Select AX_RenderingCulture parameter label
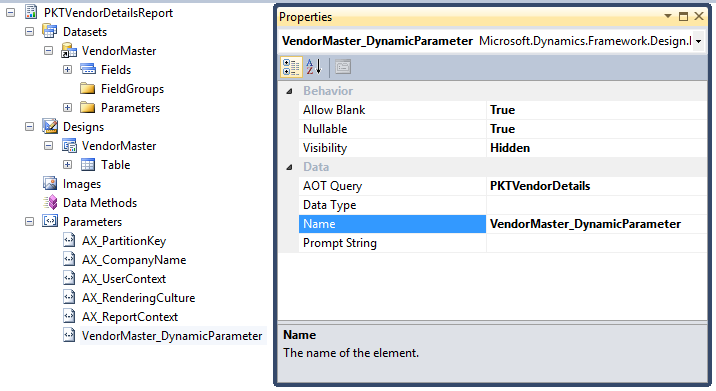The image size is (716, 391). coord(138,298)
